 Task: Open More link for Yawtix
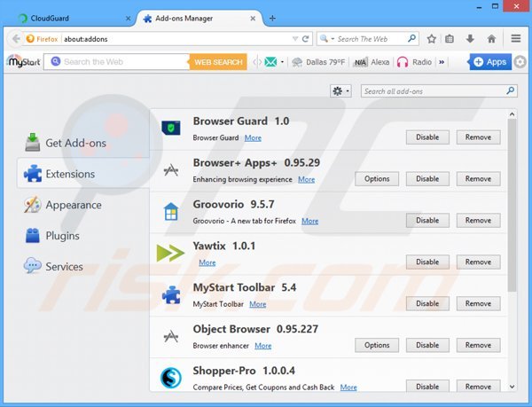click(207, 262)
